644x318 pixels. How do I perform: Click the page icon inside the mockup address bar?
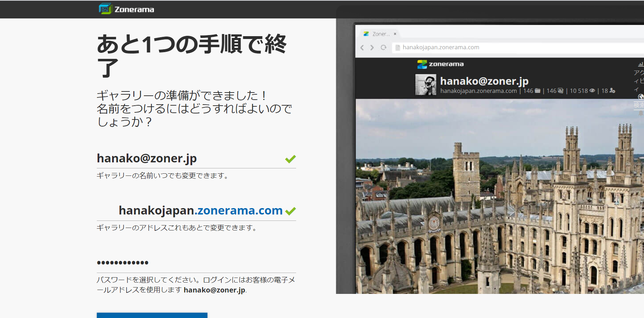pyautogui.click(x=398, y=48)
